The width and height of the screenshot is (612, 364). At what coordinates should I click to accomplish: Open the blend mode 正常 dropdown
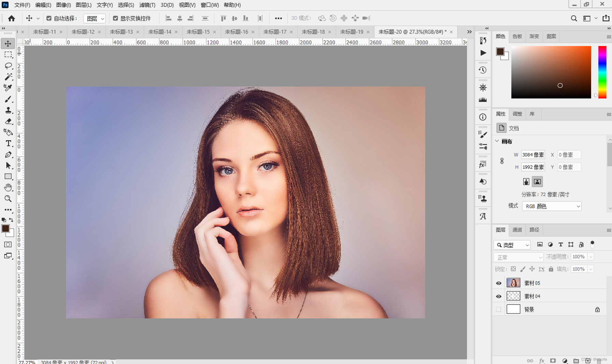click(x=518, y=257)
